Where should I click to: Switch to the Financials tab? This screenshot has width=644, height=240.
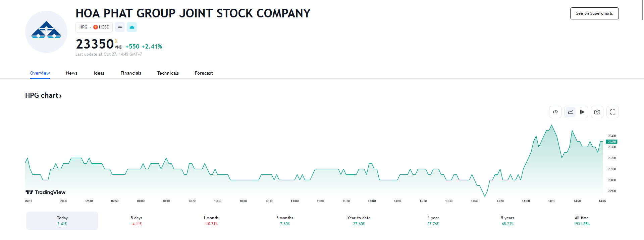[131, 73]
